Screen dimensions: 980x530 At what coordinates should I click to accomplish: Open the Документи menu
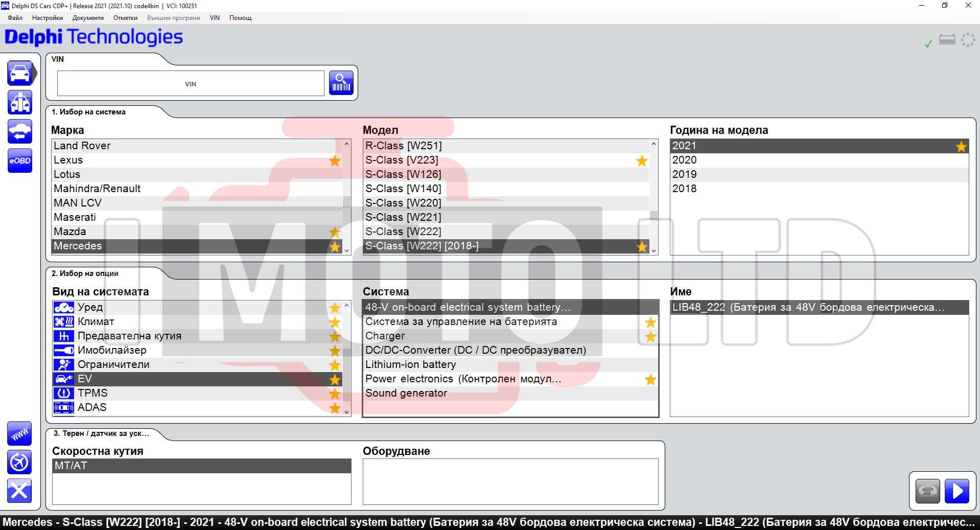tap(88, 18)
